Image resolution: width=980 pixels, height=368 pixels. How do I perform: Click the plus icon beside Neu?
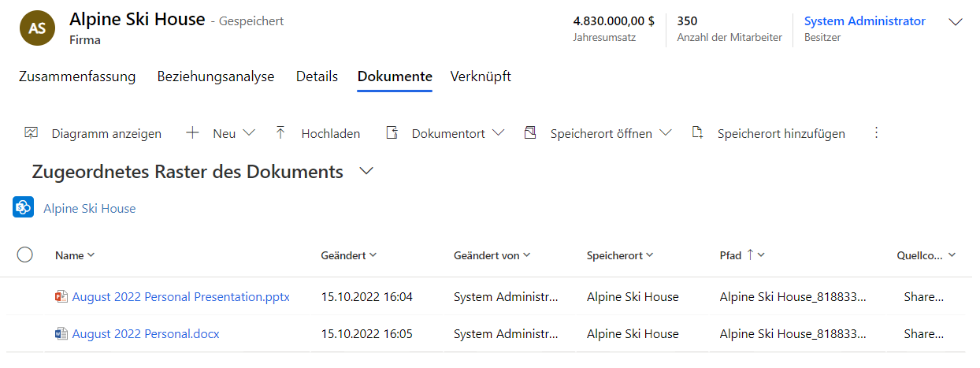(x=192, y=133)
